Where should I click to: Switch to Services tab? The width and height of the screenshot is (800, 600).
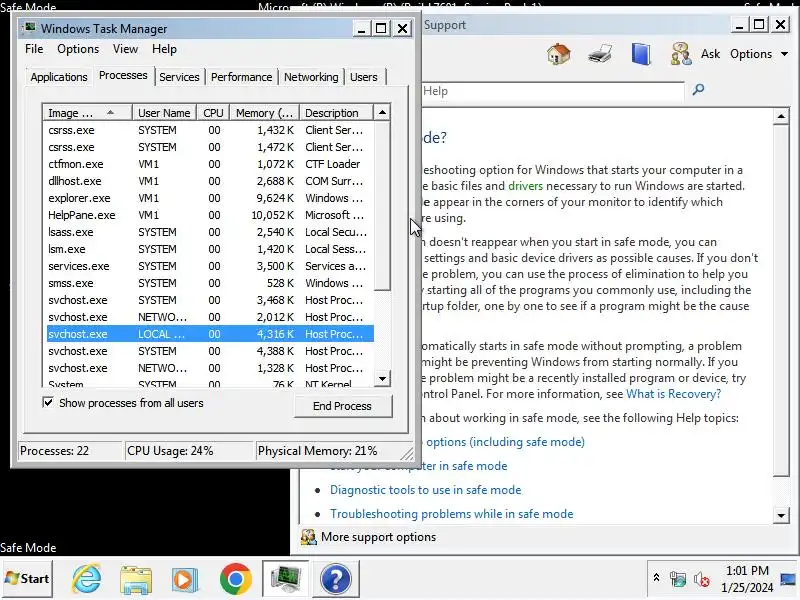(179, 77)
